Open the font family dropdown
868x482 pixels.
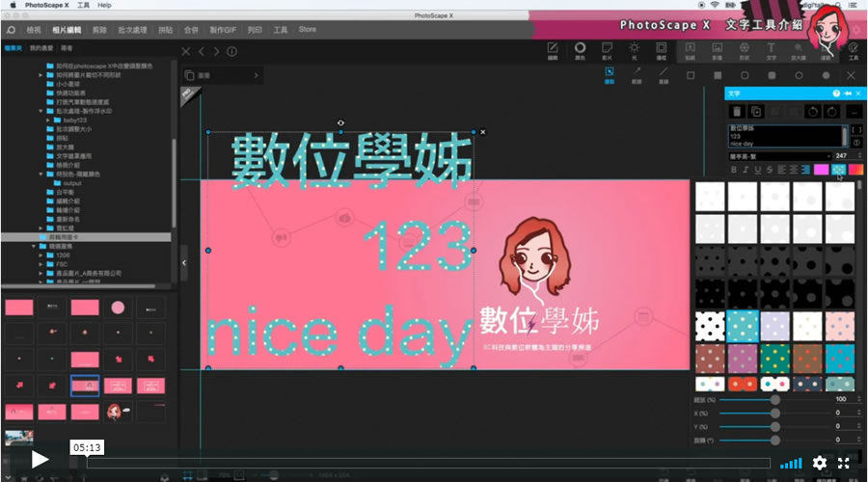coord(779,155)
